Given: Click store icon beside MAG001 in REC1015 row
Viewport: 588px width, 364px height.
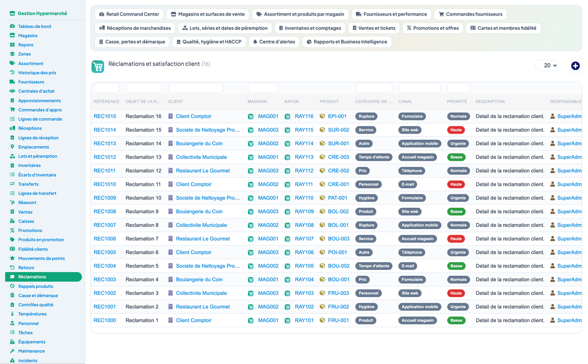Looking at the screenshot, I should [251, 117].
